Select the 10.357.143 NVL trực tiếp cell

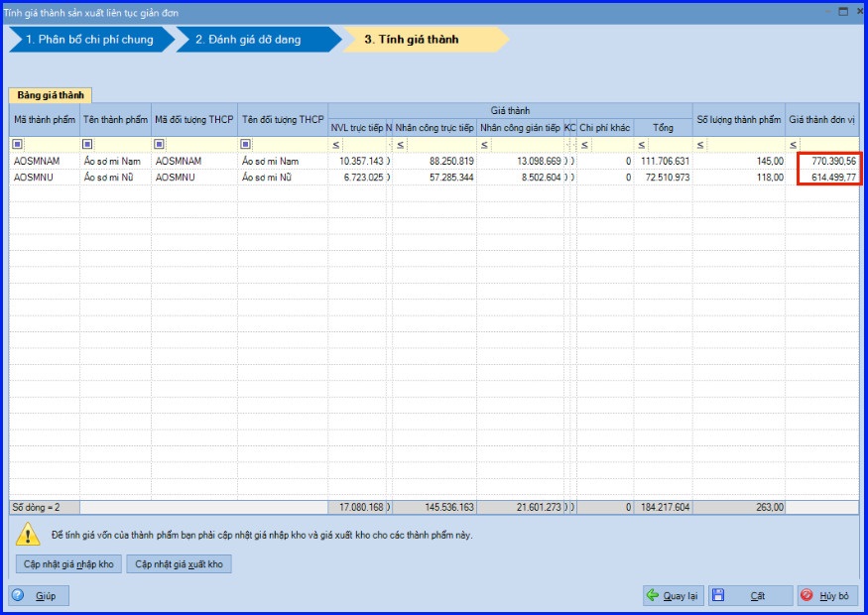coord(357,161)
